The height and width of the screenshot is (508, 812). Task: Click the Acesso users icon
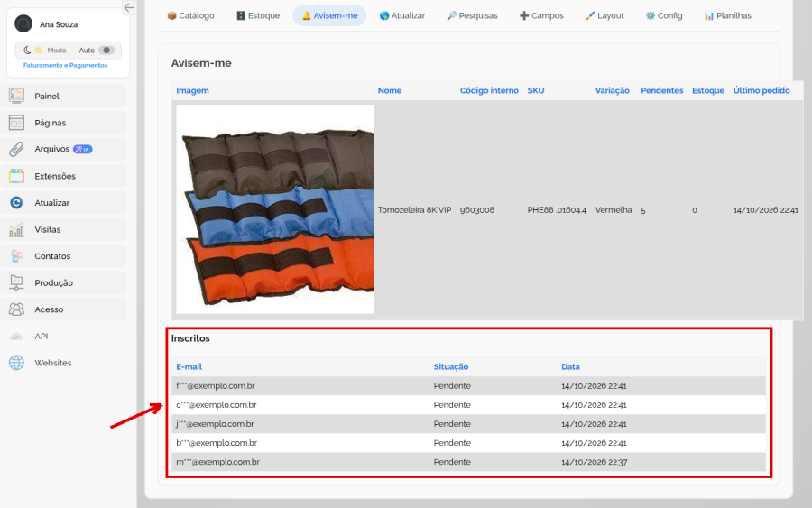pos(16,309)
